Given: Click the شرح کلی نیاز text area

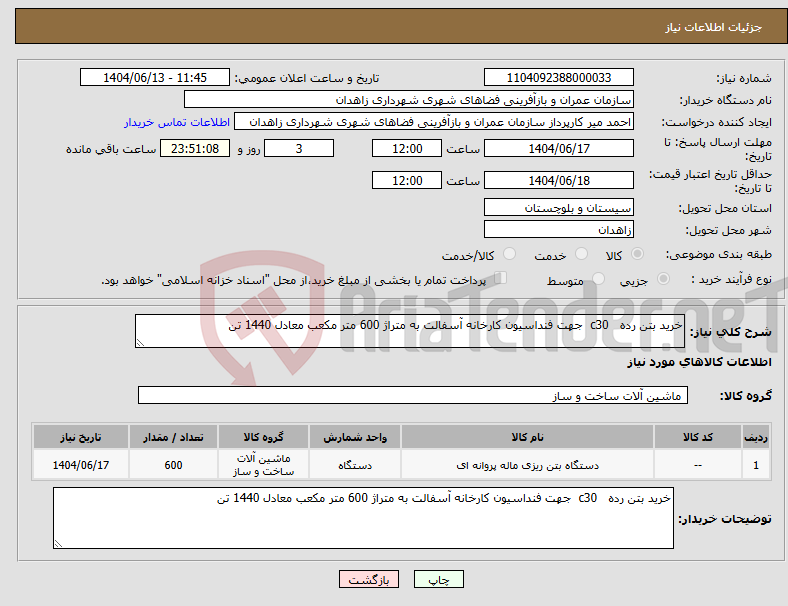Looking at the screenshot, I should (x=410, y=331).
